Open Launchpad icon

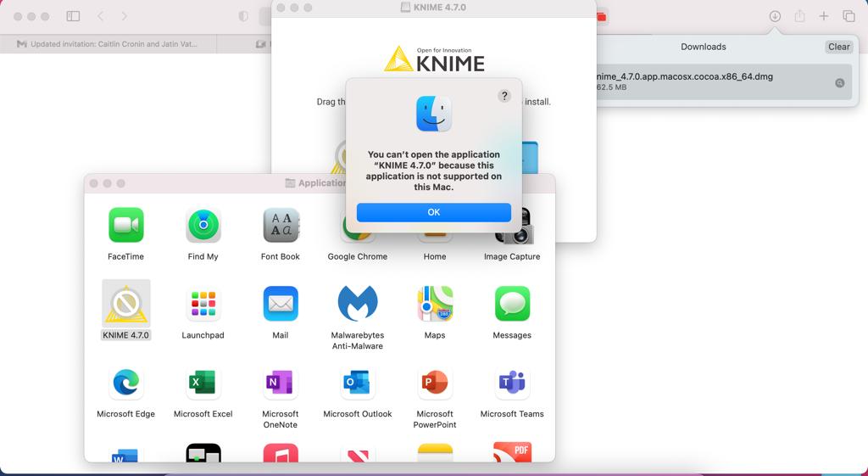pos(203,304)
